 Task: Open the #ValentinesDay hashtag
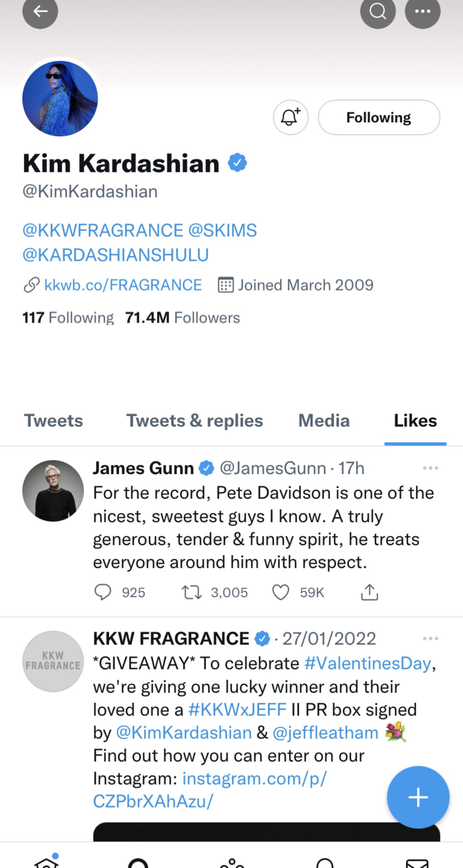[368, 664]
